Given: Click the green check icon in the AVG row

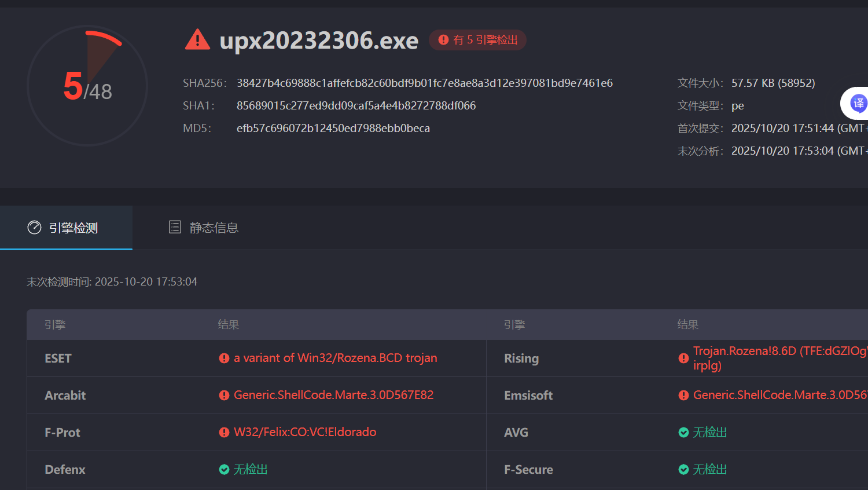Looking at the screenshot, I should point(683,433).
